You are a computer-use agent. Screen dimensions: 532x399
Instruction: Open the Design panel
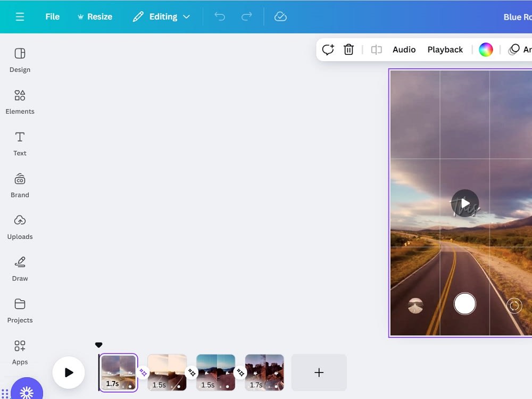tap(20, 61)
